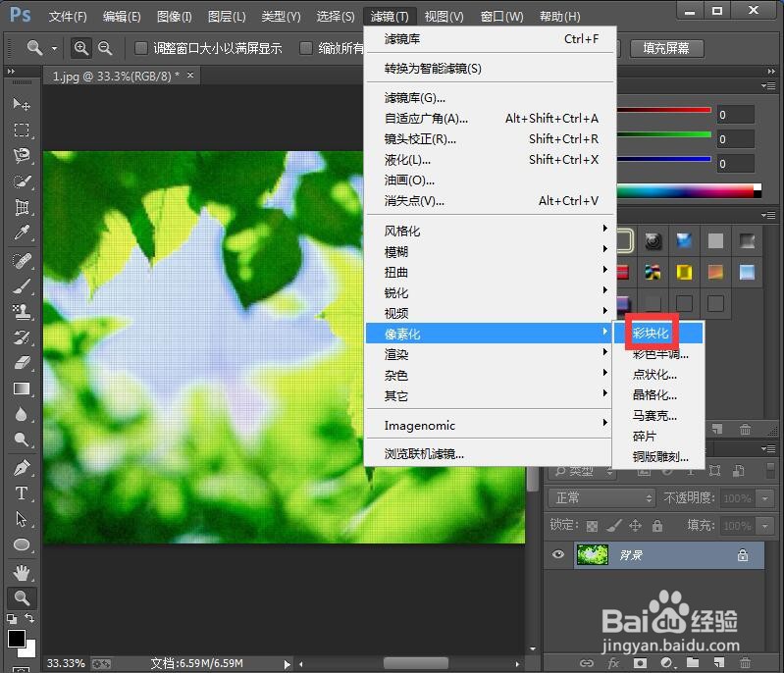
Task: Toggle lock image pixels brush icon
Action: [x=613, y=526]
